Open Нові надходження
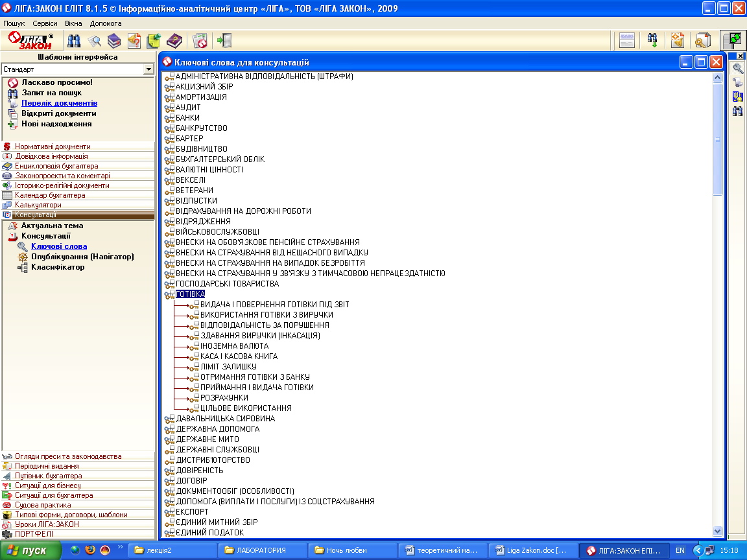Viewport: 747px width, 560px height. (56, 124)
